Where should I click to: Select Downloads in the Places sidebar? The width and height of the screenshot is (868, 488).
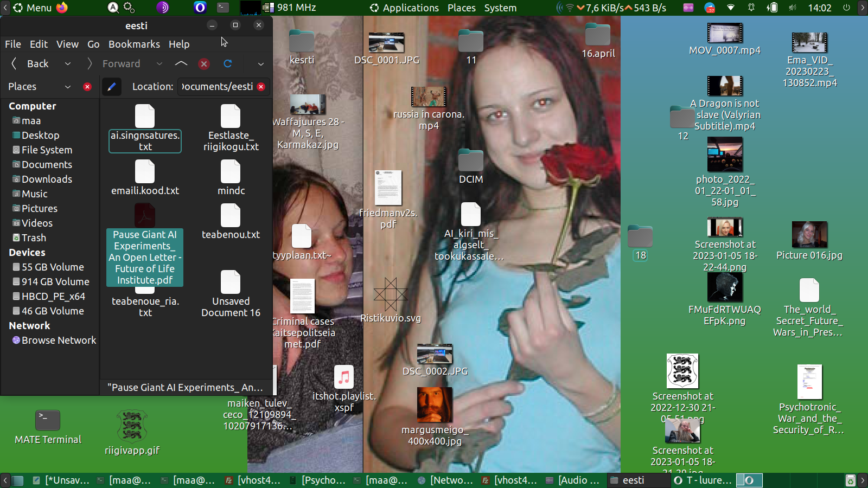(47, 179)
